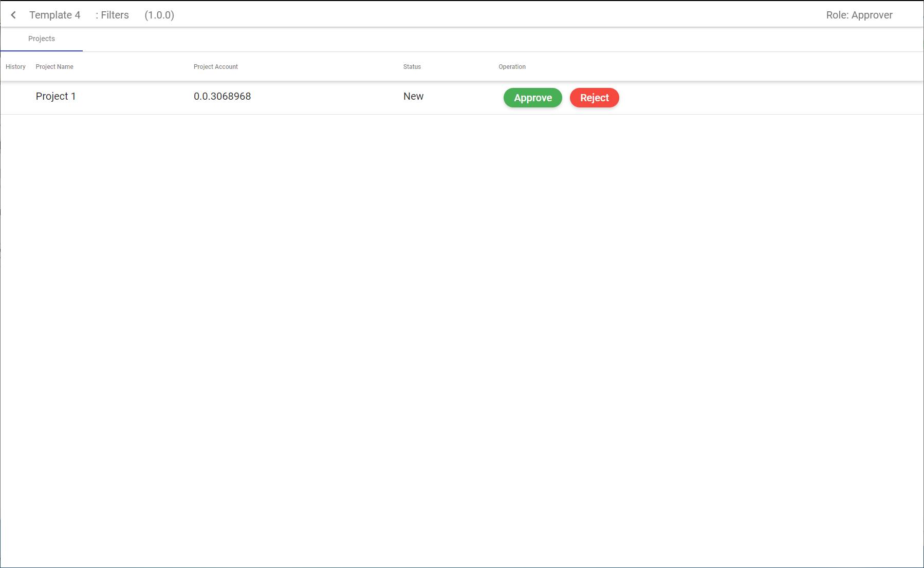Click the Project Account column header
Screen dimensions: 924x568
215,67
